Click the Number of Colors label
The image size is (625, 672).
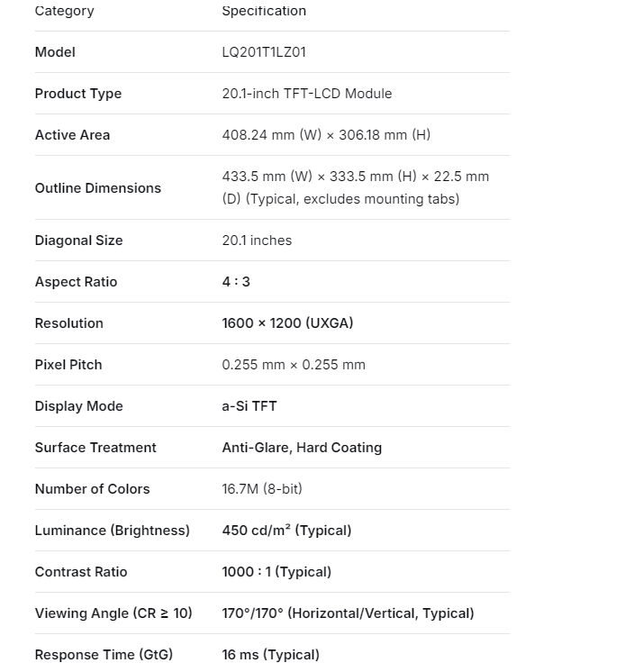coord(92,489)
